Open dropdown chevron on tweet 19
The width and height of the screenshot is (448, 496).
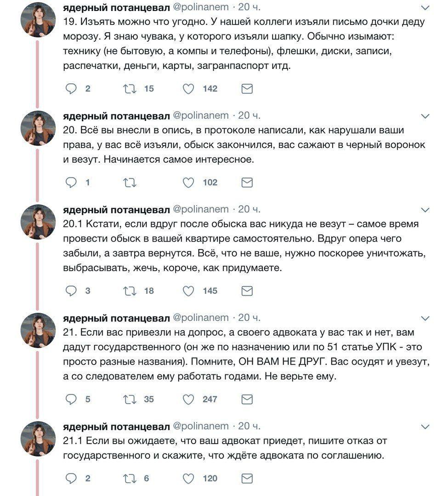[425, 7]
